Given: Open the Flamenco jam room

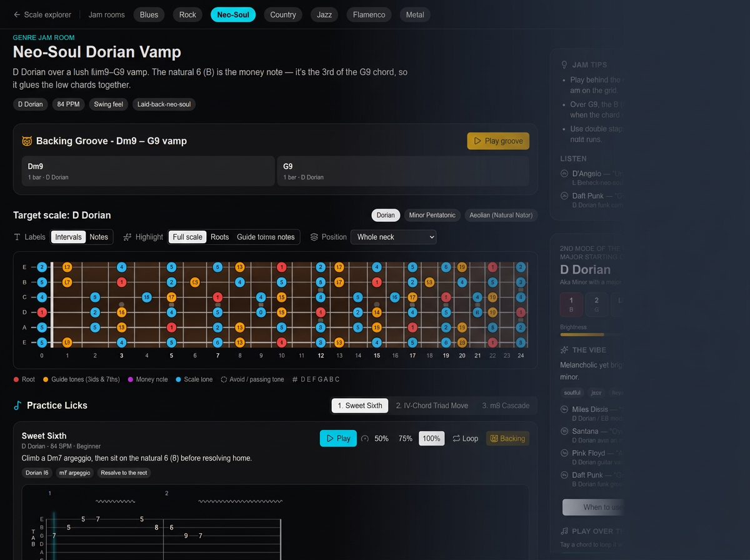Looking at the screenshot, I should click(x=369, y=14).
